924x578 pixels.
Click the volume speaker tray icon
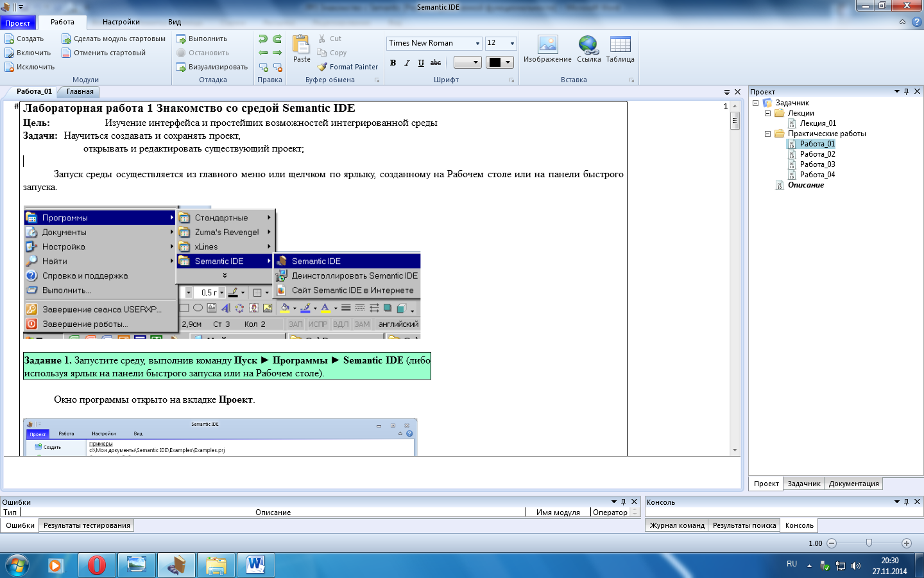coord(855,566)
